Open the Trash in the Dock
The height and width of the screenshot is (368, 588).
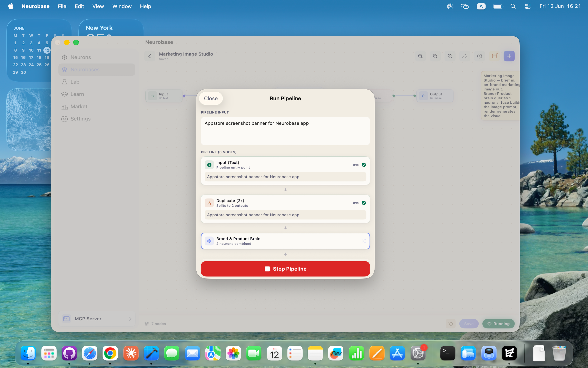pos(559,353)
